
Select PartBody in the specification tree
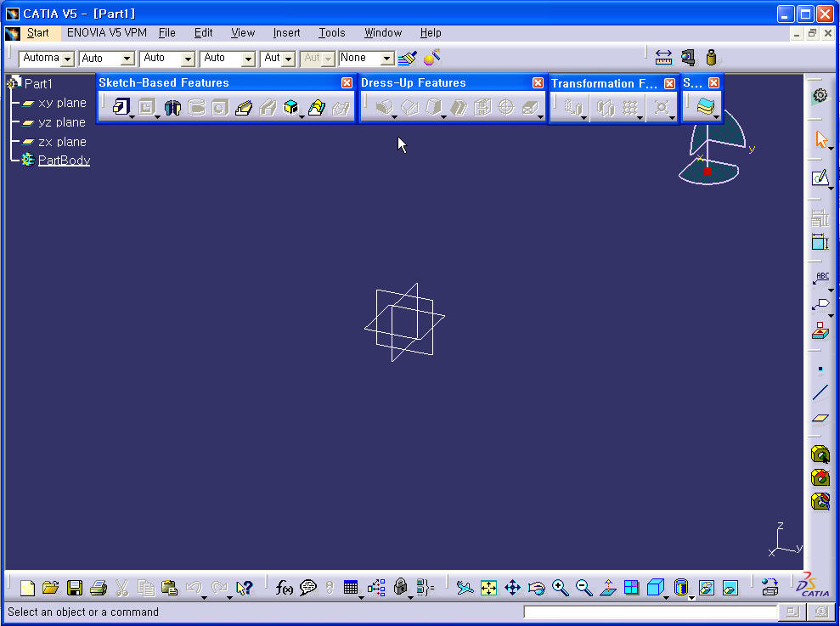(x=64, y=161)
